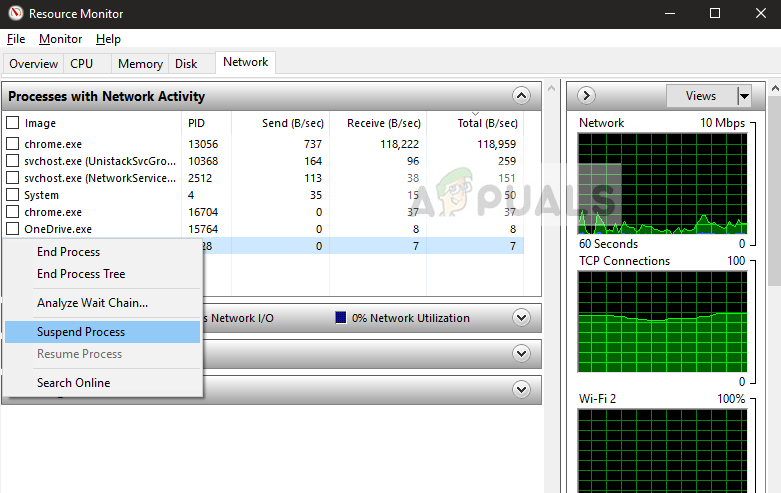This screenshot has height=493, width=781.
Task: Collapse the Processes with Network Activity section
Action: click(x=521, y=96)
